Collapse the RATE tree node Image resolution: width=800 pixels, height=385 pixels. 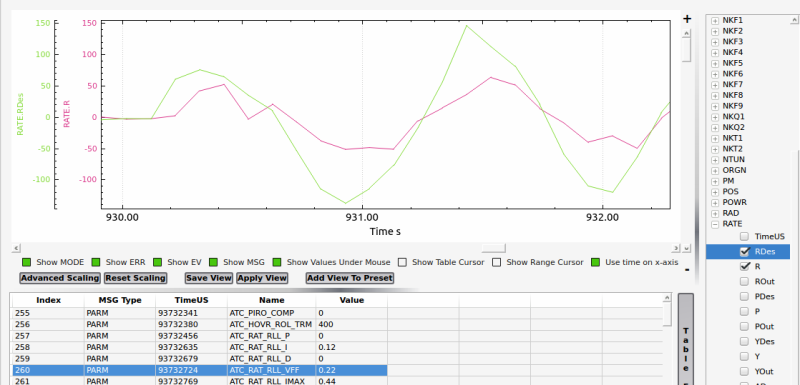point(715,224)
